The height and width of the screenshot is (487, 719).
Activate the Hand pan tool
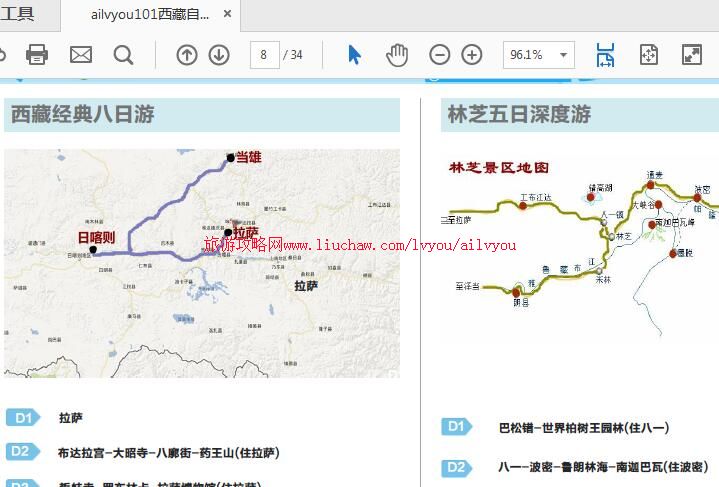[397, 55]
